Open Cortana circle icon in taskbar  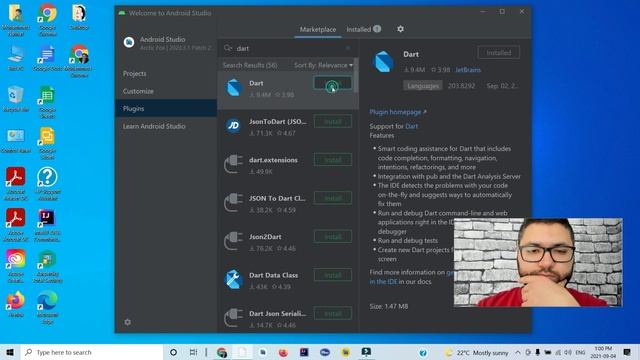coord(173,352)
